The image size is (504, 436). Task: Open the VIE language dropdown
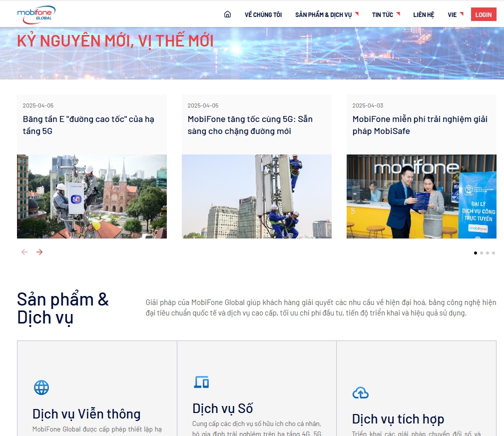point(456,15)
